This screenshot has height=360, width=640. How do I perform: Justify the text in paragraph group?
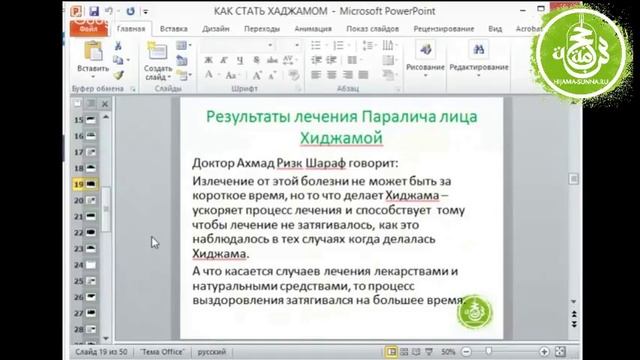point(363,75)
